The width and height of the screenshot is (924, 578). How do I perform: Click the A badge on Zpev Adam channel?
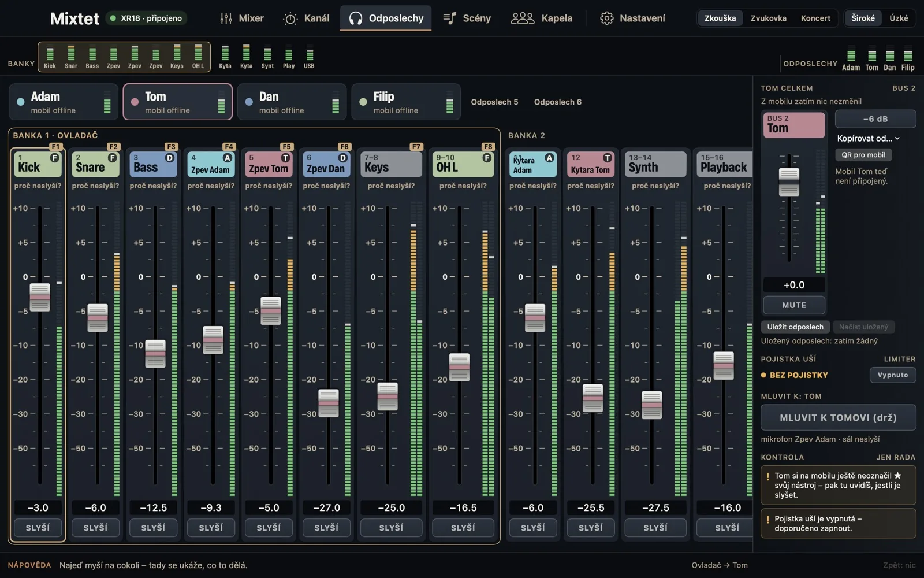pyautogui.click(x=228, y=158)
